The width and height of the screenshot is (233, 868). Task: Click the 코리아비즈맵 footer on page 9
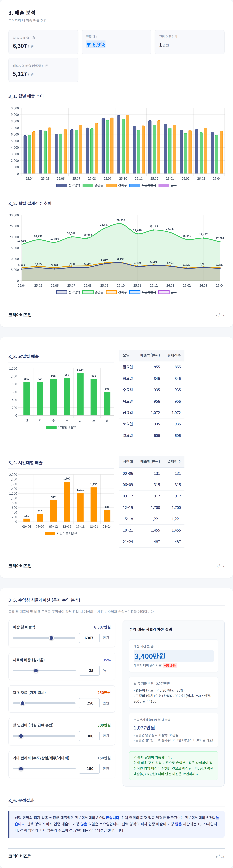20,856
